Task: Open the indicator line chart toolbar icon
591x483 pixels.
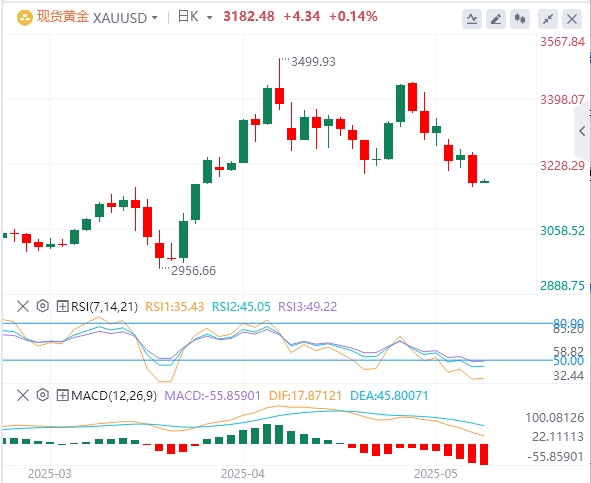Action: 472,19
